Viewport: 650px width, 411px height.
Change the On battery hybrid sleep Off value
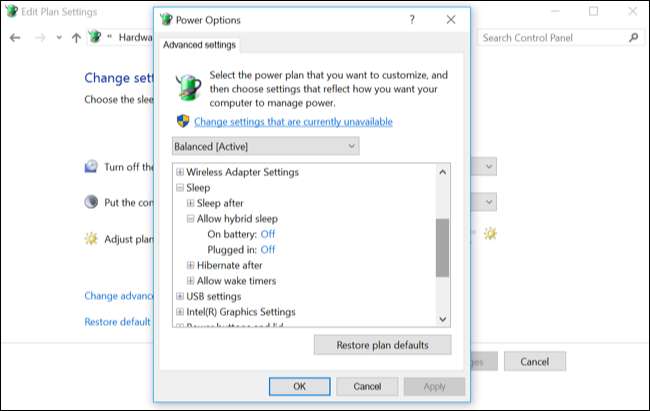(x=268, y=234)
